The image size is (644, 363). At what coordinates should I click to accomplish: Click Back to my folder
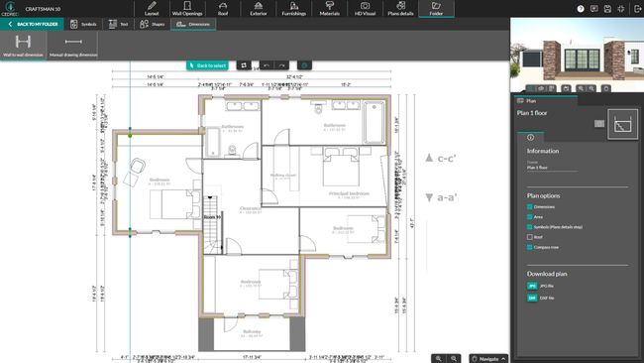click(33, 24)
